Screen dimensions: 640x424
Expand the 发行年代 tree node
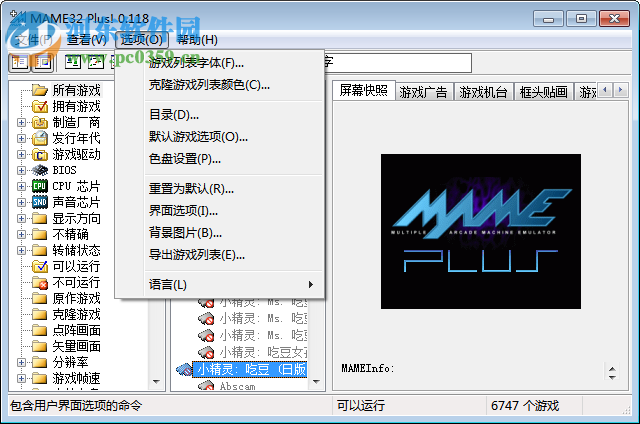[x=21, y=138]
